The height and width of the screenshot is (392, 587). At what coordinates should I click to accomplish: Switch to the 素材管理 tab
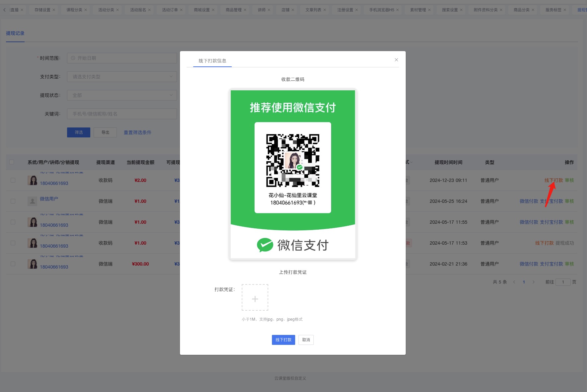click(x=418, y=10)
